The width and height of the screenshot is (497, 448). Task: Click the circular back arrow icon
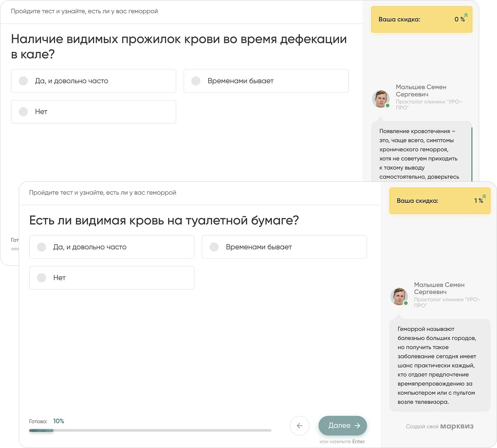coord(300,426)
